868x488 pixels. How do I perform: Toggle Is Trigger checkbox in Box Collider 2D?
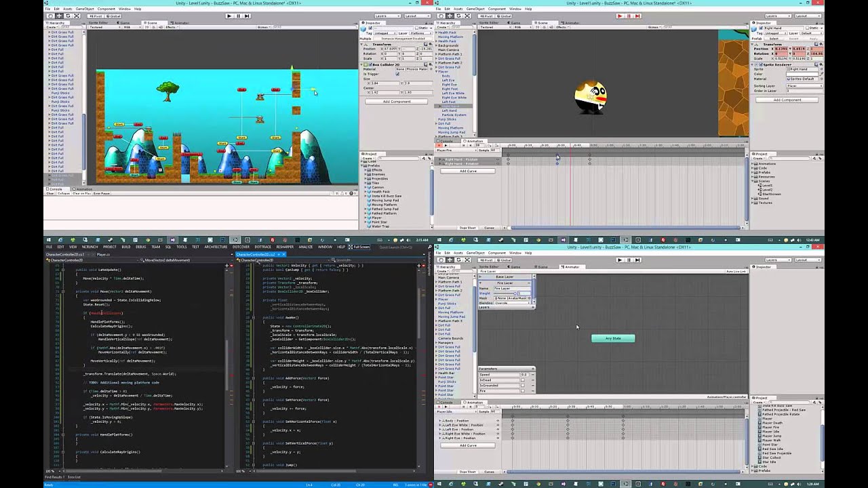tap(397, 74)
